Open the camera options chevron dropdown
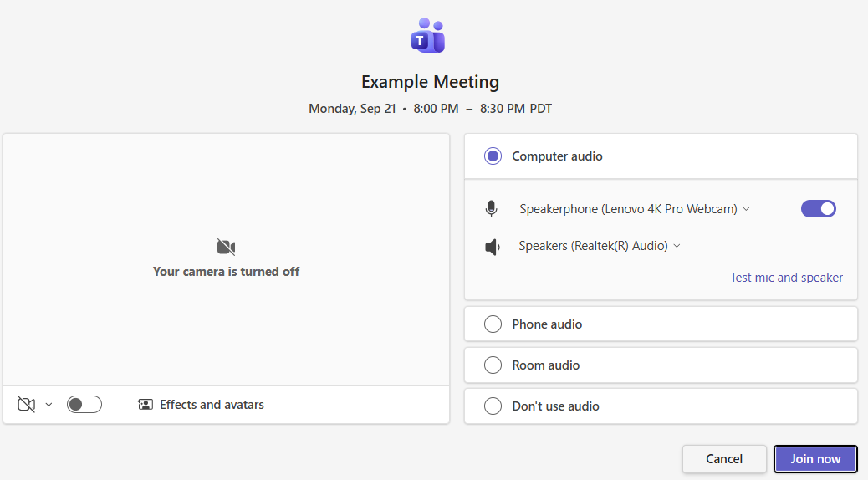The height and width of the screenshot is (480, 868). [x=49, y=405]
